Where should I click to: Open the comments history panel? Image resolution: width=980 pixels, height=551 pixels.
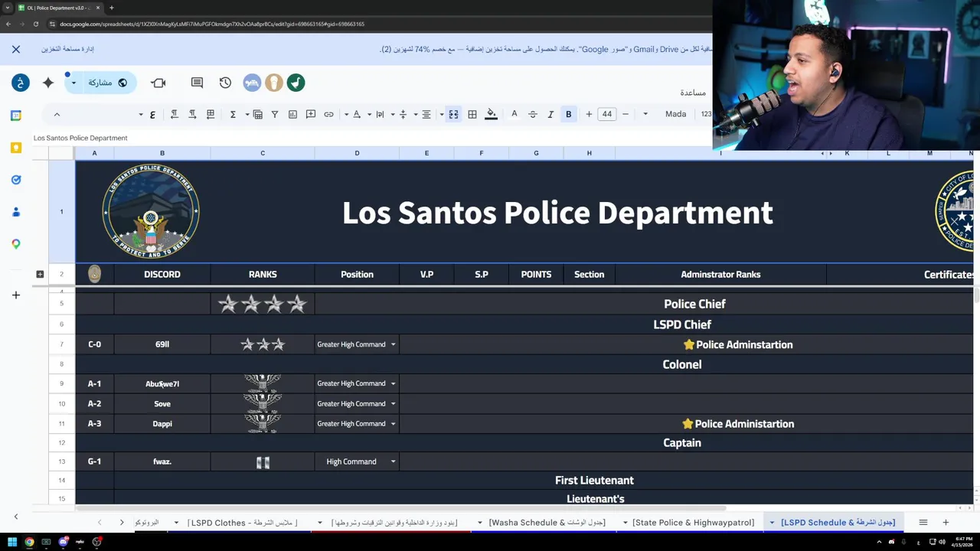[x=197, y=83]
